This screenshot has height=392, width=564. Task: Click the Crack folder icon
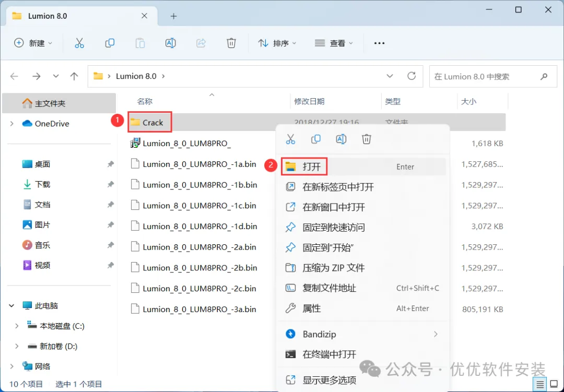135,122
